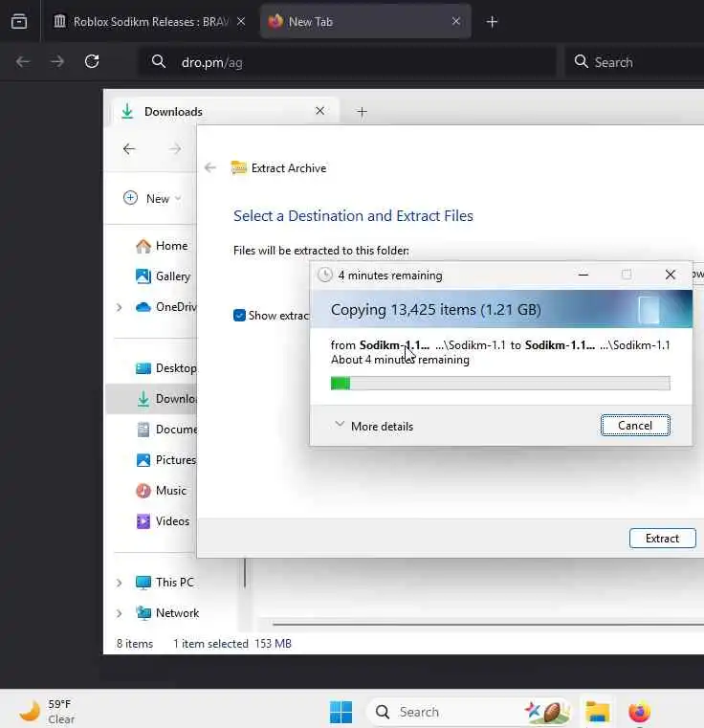The width and height of the screenshot is (704, 728).
Task: Open the Windows Start menu
Action: pyautogui.click(x=341, y=712)
